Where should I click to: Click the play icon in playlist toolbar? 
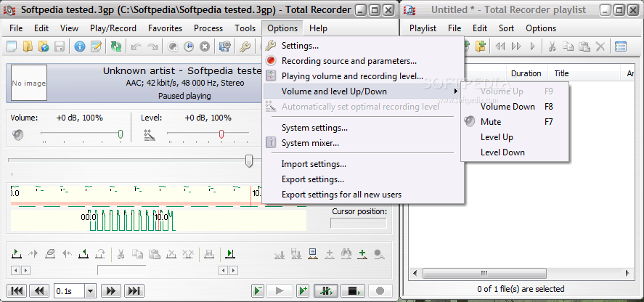[533, 46]
